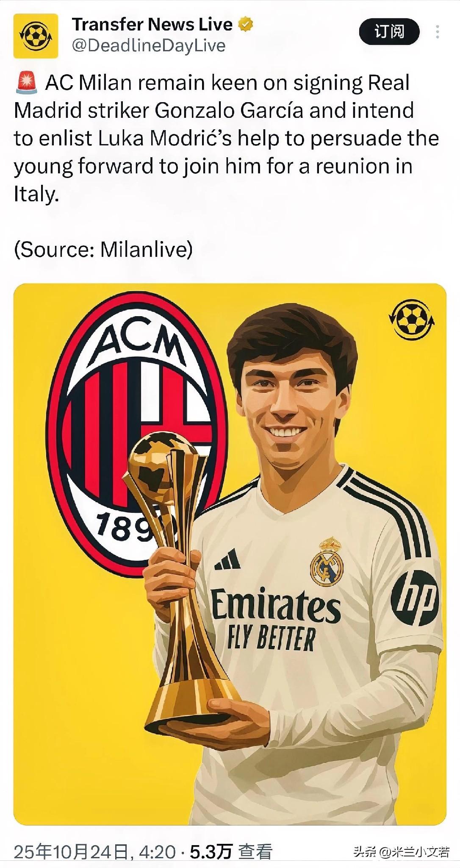Open the @DeadlineDayLive handle
The image size is (460, 868).
click(x=149, y=45)
